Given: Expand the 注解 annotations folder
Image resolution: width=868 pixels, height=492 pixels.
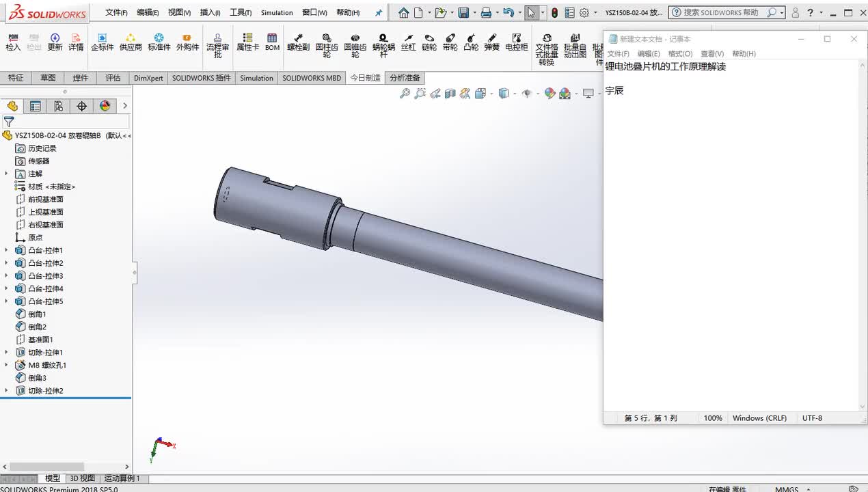Looking at the screenshot, I should pos(7,174).
